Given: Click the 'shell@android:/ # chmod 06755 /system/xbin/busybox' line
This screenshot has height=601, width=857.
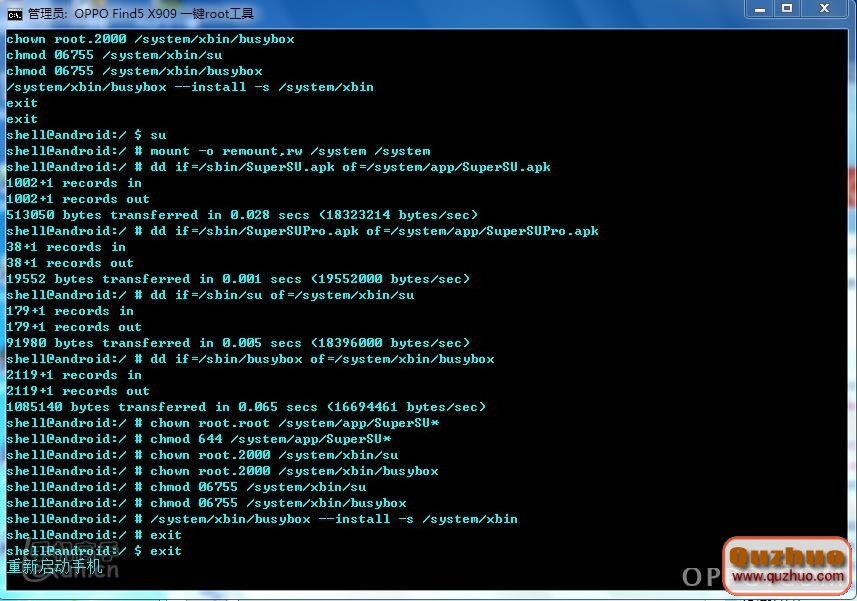Looking at the screenshot, I should pyautogui.click(x=207, y=503).
